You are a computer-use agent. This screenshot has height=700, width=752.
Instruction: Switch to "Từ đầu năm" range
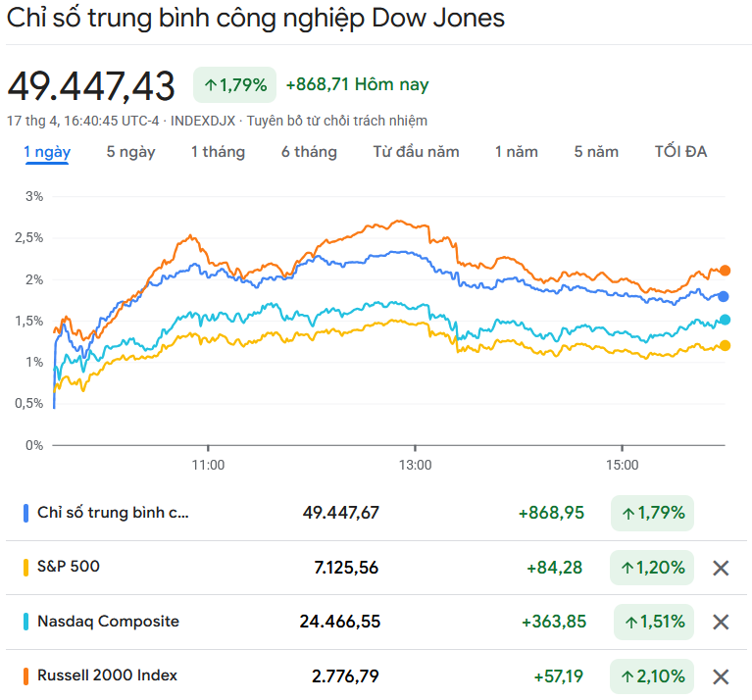click(416, 152)
